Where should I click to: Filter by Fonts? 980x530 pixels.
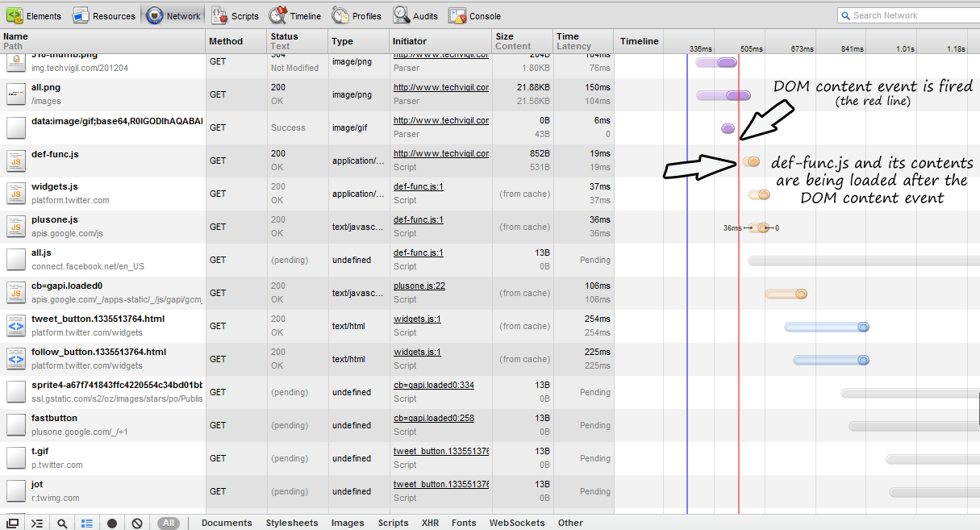point(464,523)
